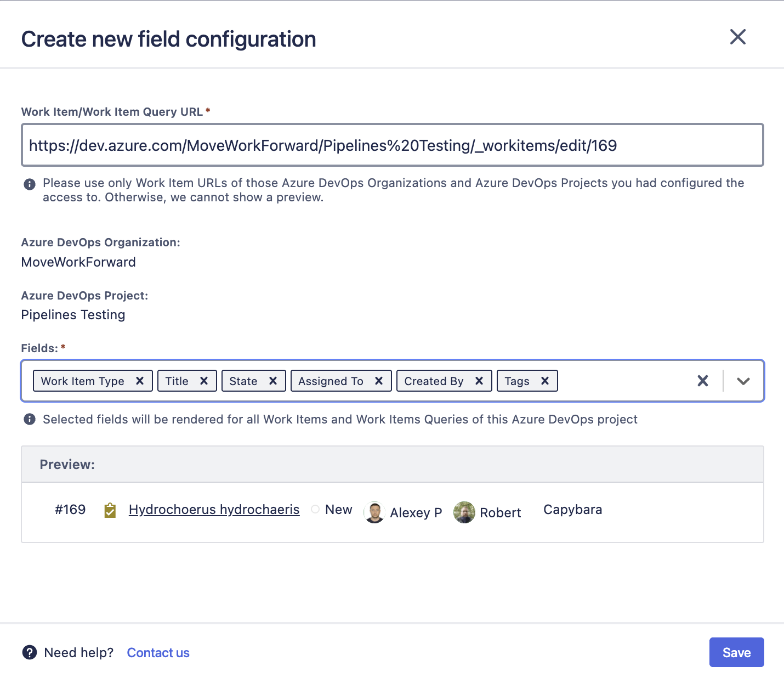Save the field configuration

736,652
